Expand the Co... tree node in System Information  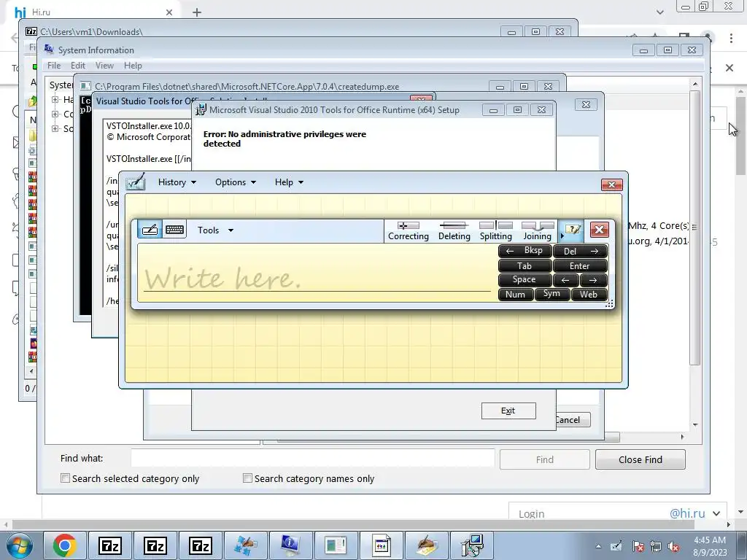pos(55,114)
